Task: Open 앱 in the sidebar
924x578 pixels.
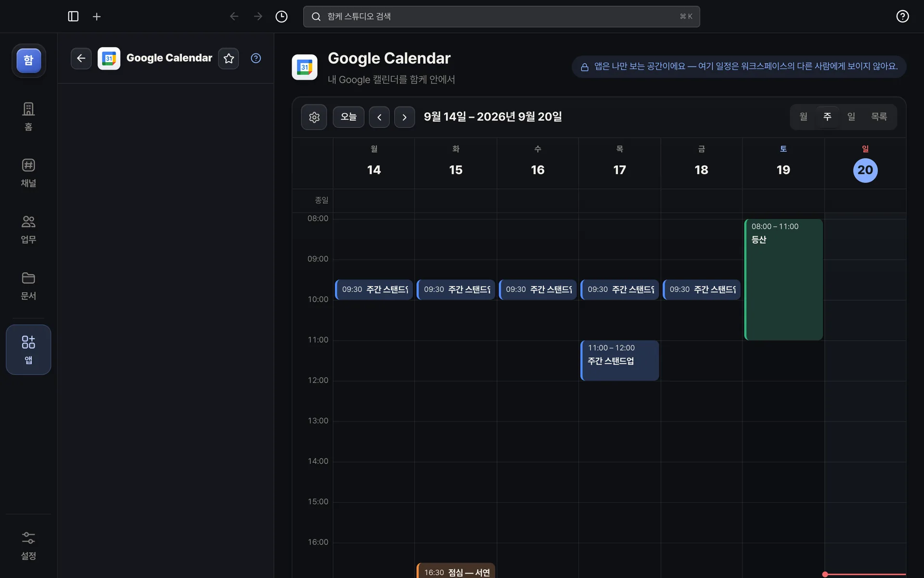Action: tap(28, 350)
